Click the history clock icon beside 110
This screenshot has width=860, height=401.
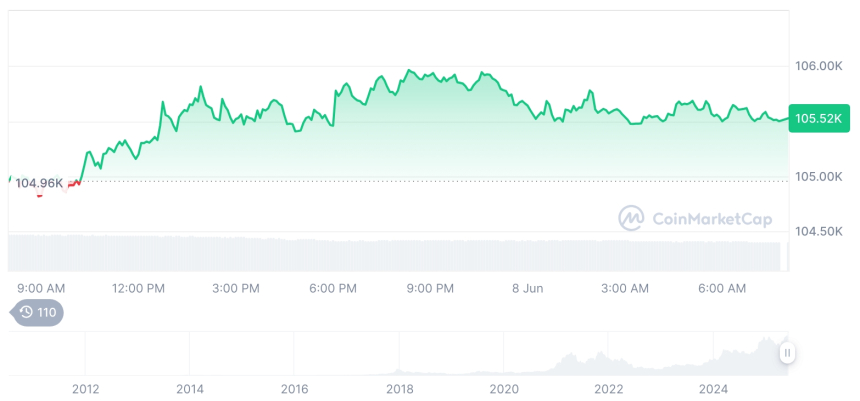tap(26, 312)
